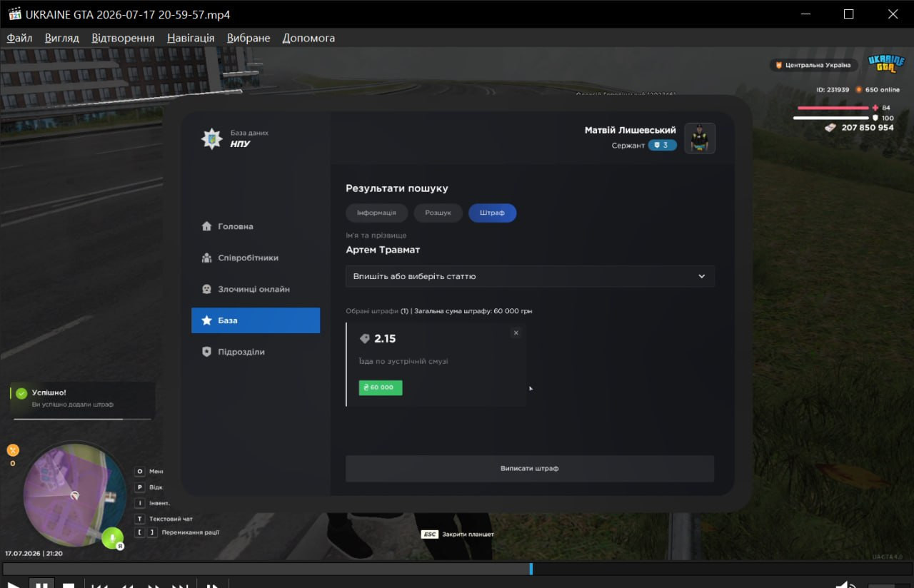
Task: Click the total Загальна сума штрафу: 60 000 грн
Action: point(473,311)
